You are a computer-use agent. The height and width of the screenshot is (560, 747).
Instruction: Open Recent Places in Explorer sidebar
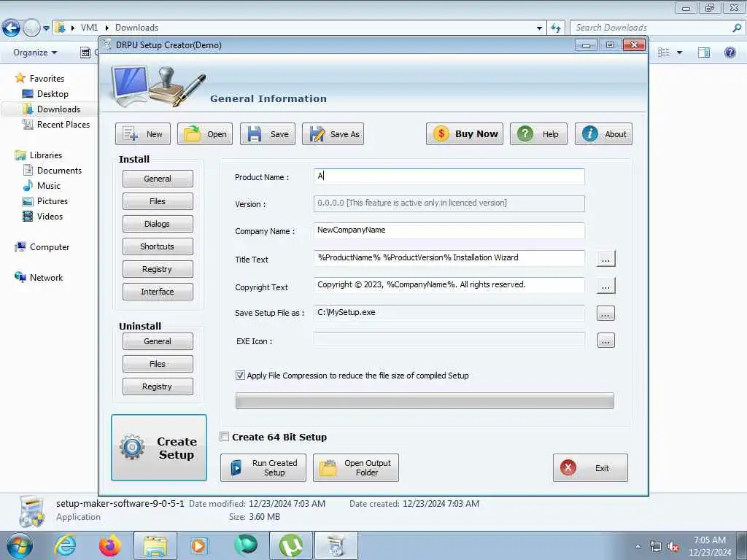point(56,124)
